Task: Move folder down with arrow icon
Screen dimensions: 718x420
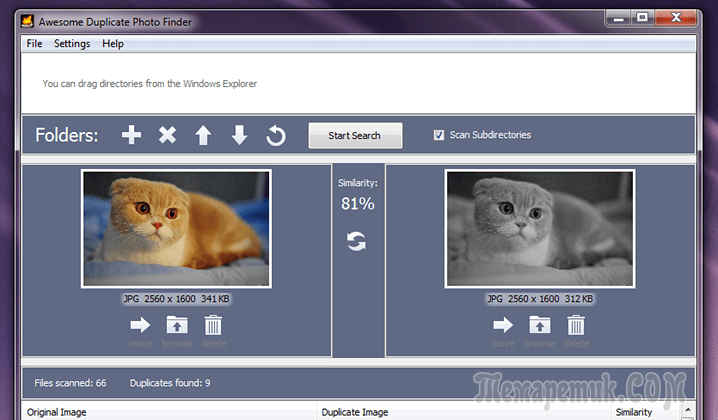Action: click(x=239, y=135)
